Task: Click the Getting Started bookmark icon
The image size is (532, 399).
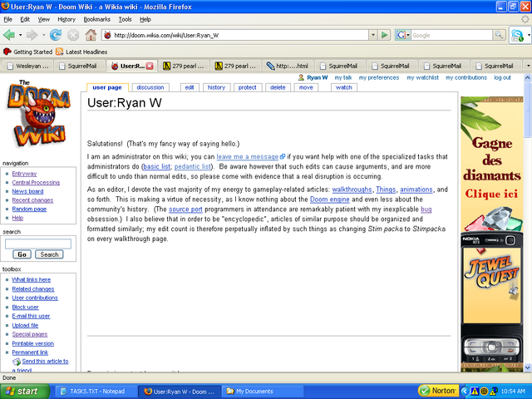Action: click(x=7, y=52)
